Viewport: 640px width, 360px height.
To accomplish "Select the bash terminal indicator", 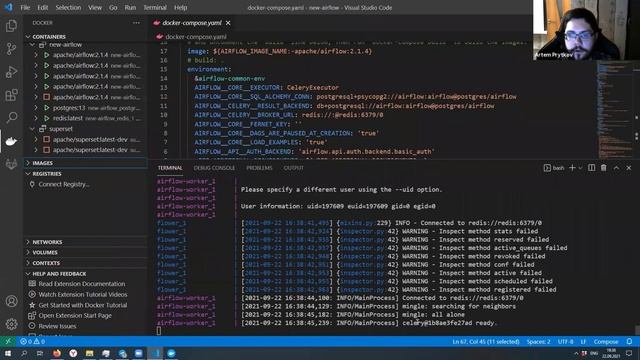I will 554,168.
